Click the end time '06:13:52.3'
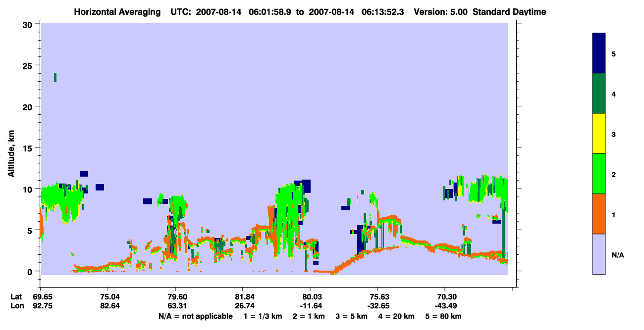The image size is (644, 330). [x=383, y=12]
